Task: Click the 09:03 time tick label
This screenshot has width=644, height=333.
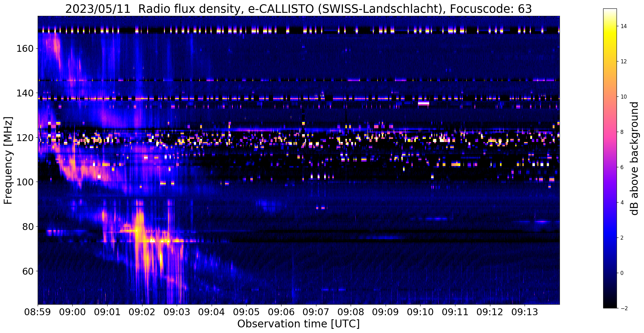Action: tap(177, 312)
